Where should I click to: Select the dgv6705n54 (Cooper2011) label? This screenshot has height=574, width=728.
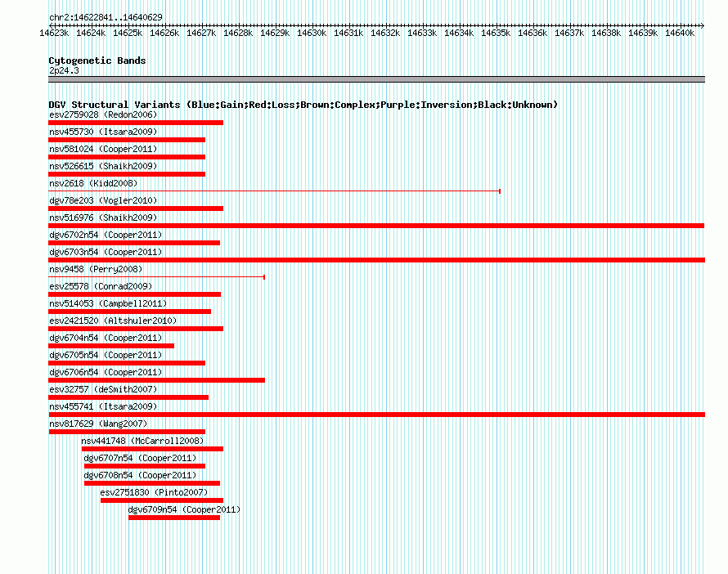tap(106, 355)
